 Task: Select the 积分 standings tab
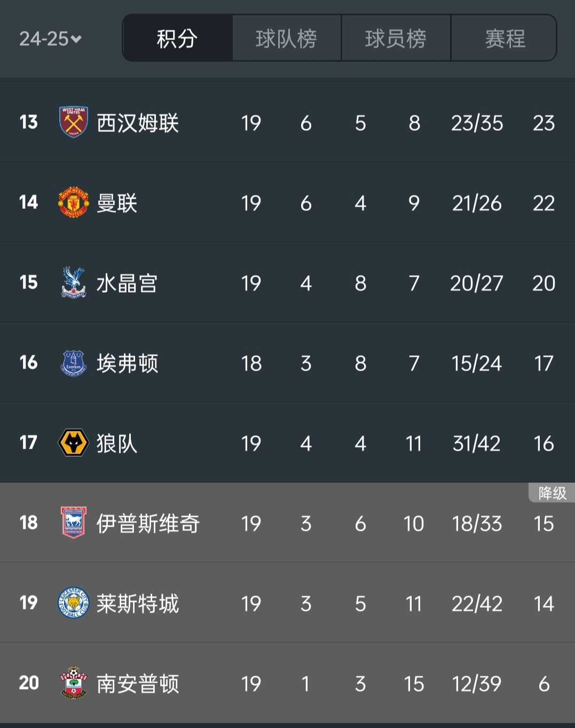point(177,38)
